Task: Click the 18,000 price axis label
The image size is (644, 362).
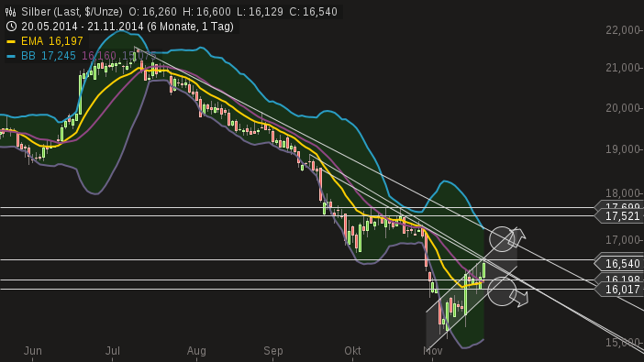Action: (x=623, y=192)
